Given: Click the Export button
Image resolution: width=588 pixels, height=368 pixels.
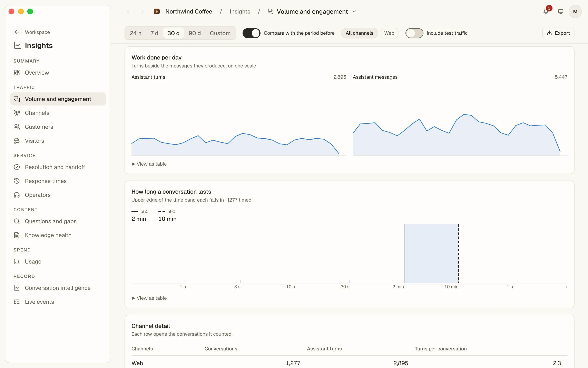Looking at the screenshot, I should tap(558, 33).
